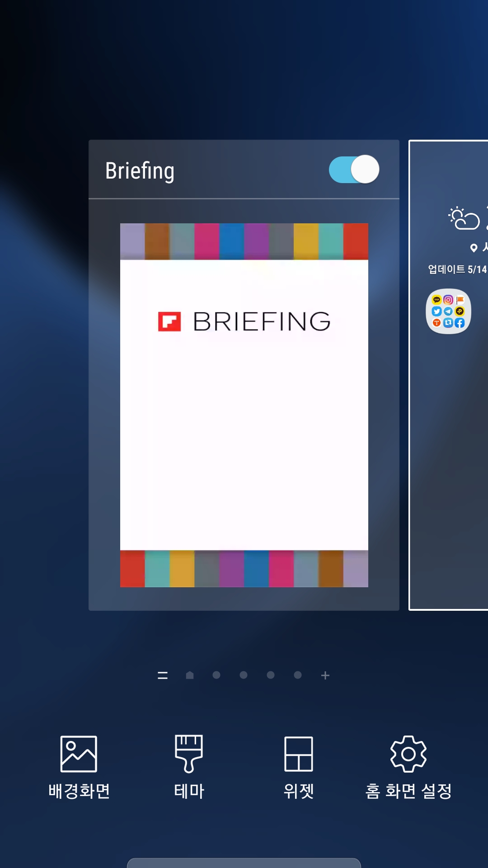Tap the Briefing title label

click(x=140, y=171)
